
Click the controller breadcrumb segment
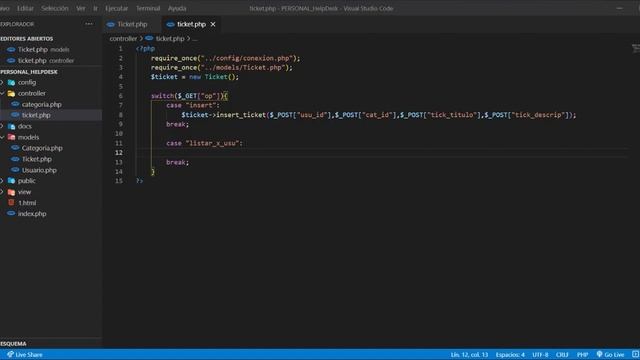(x=123, y=39)
